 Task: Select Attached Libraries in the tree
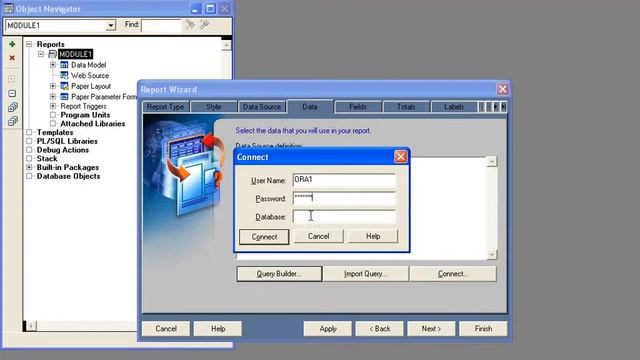pyautogui.click(x=93, y=124)
